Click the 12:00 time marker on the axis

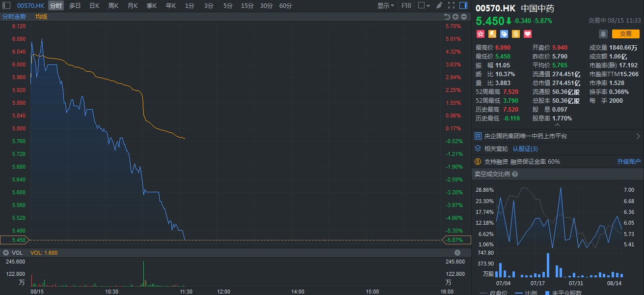(223, 291)
